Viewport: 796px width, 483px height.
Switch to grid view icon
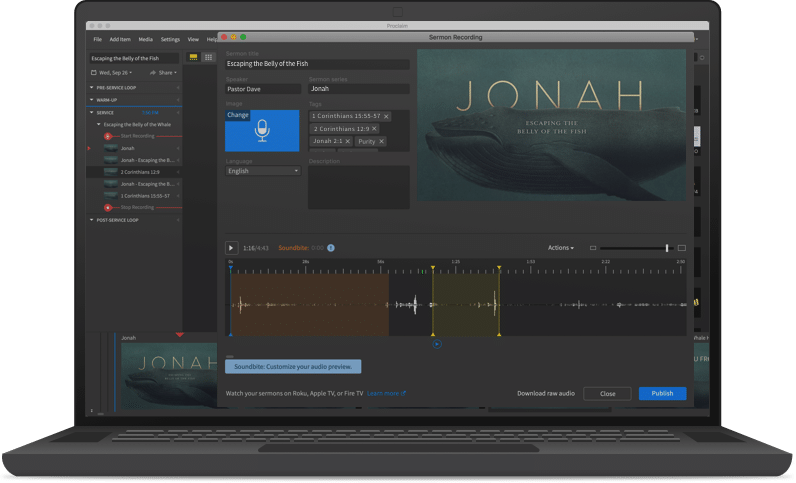(209, 57)
